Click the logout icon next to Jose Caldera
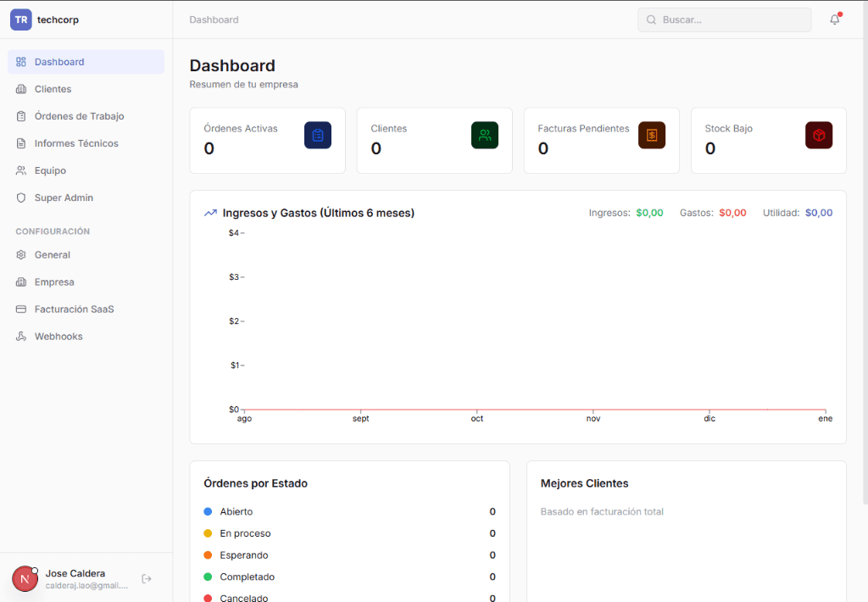 (146, 578)
